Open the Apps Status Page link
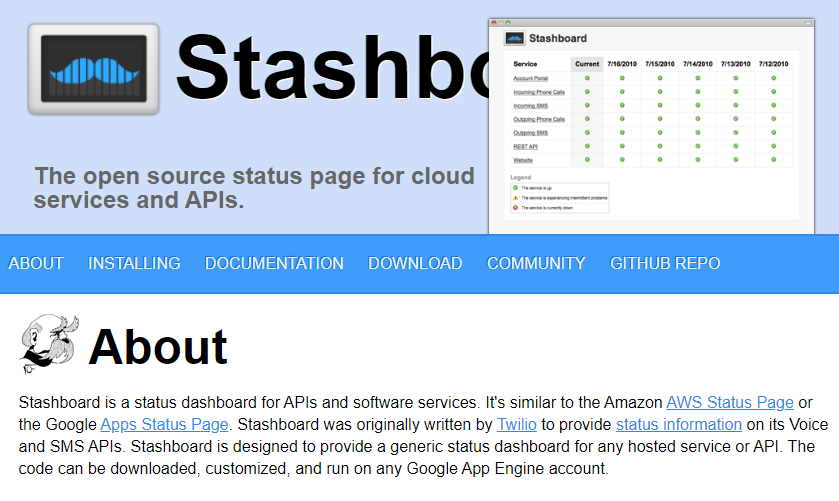 click(164, 424)
